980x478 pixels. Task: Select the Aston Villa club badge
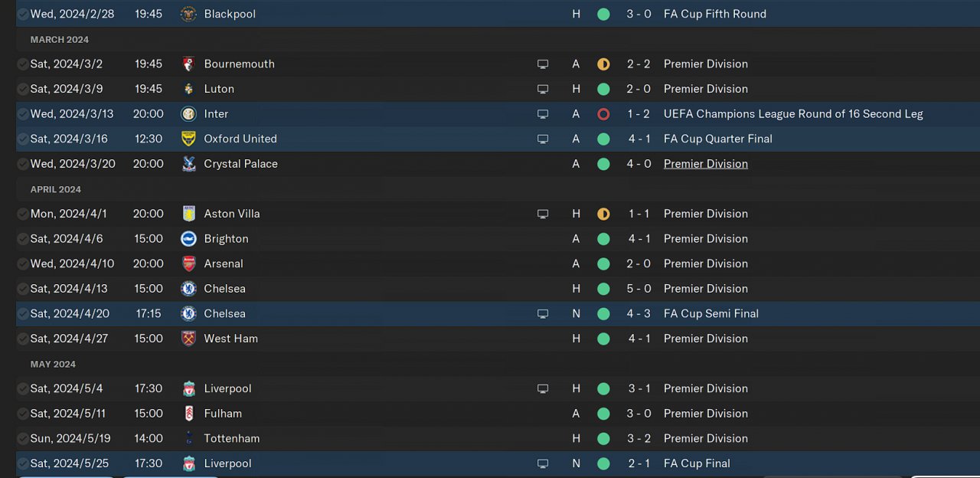[188, 214]
